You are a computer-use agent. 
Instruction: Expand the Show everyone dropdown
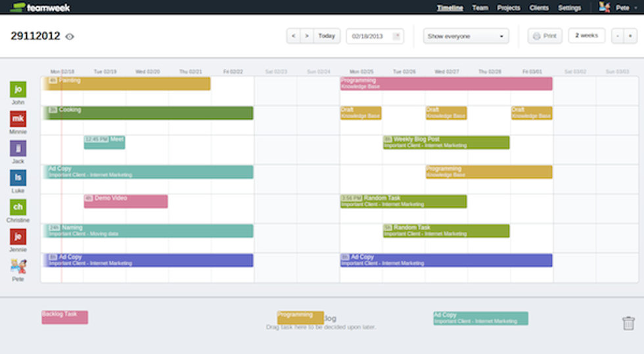point(466,36)
